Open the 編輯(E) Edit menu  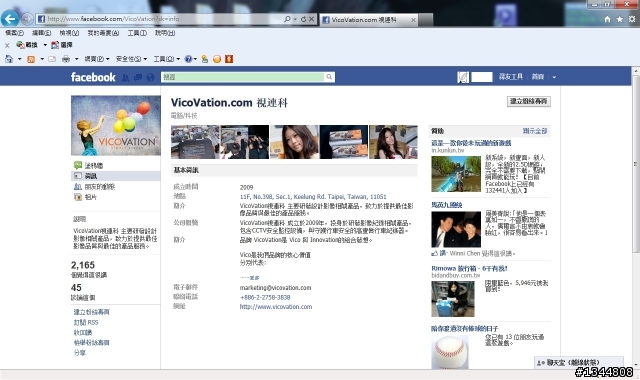click(x=42, y=33)
